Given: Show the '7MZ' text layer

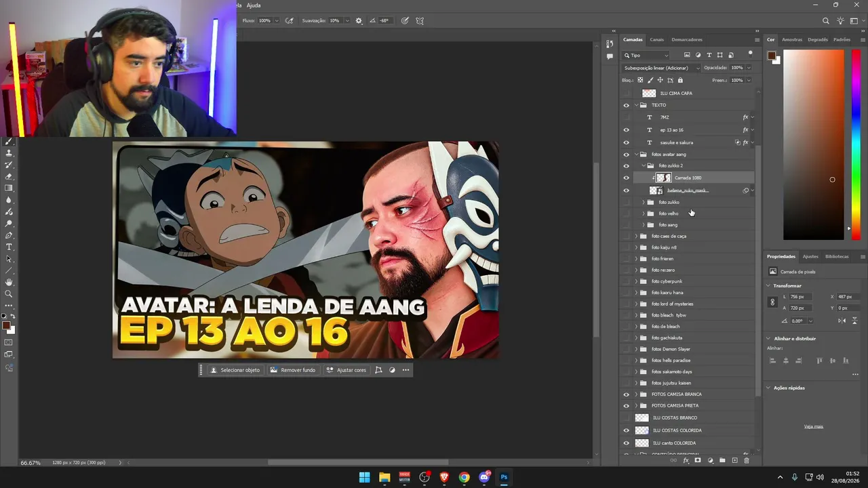Looking at the screenshot, I should pyautogui.click(x=626, y=117).
